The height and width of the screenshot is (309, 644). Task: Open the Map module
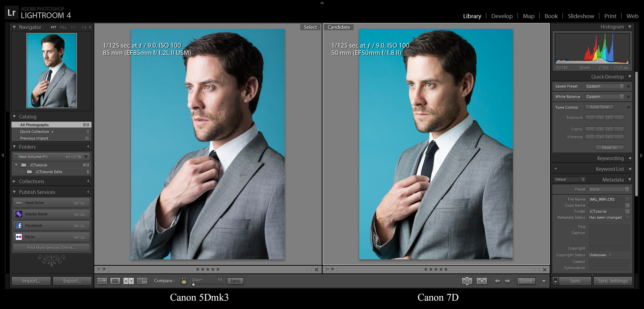(529, 16)
